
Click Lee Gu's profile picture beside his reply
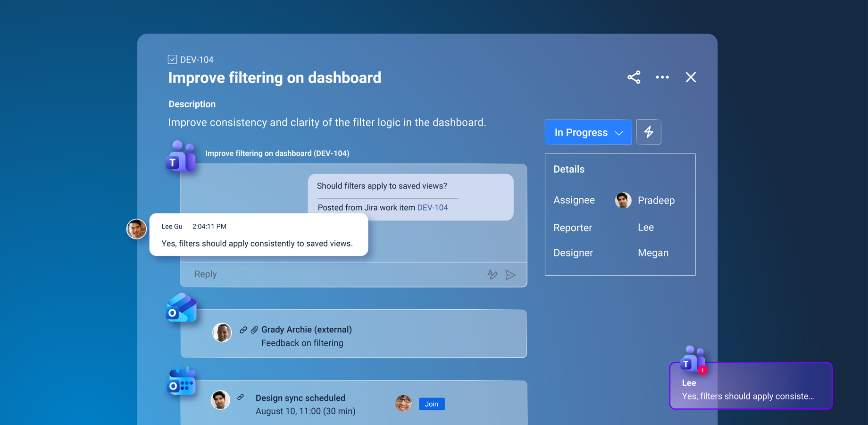(x=136, y=229)
